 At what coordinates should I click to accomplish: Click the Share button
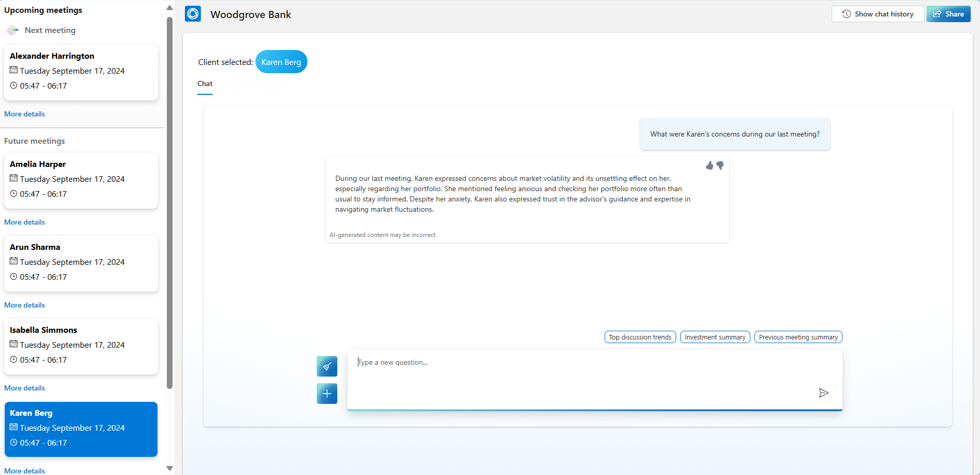point(949,14)
